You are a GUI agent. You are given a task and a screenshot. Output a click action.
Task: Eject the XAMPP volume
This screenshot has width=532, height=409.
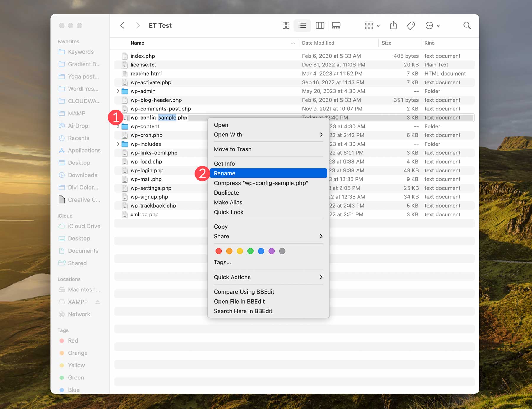[98, 302]
